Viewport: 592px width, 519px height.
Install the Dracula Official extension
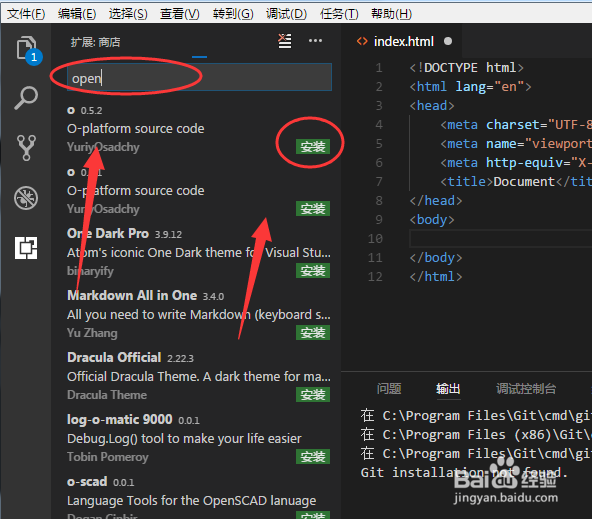[313, 394]
